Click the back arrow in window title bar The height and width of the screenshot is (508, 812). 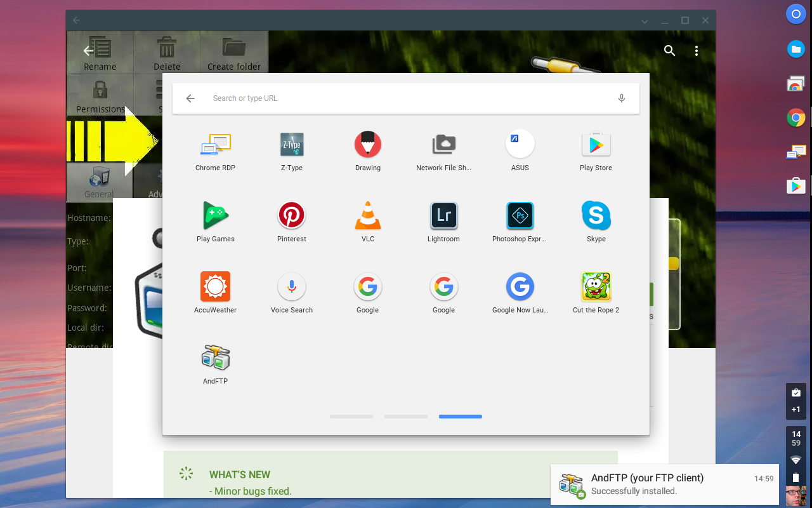(76, 20)
